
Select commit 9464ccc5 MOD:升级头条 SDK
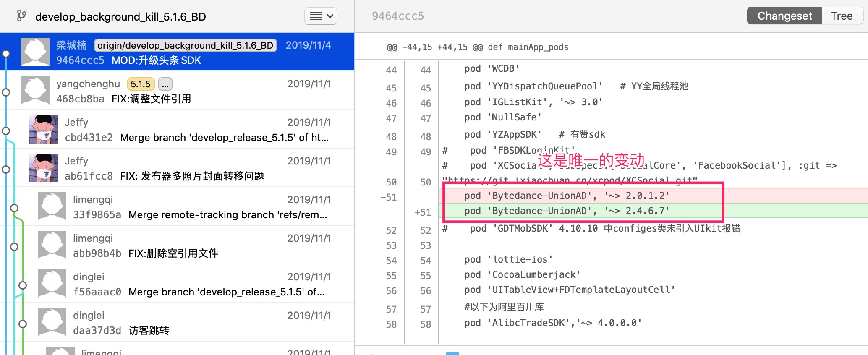click(x=177, y=52)
